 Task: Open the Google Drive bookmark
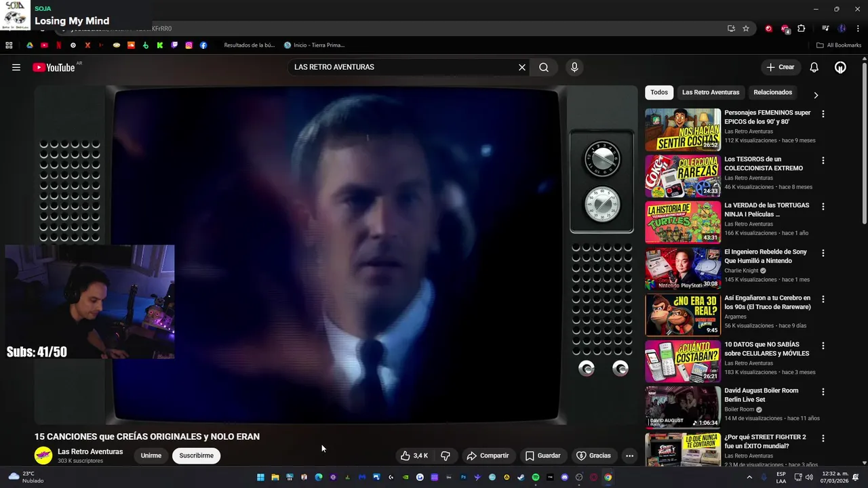[30, 45]
